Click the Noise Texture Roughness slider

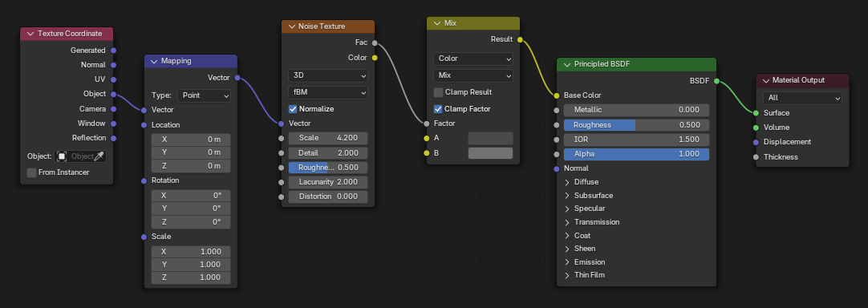pyautogui.click(x=328, y=168)
